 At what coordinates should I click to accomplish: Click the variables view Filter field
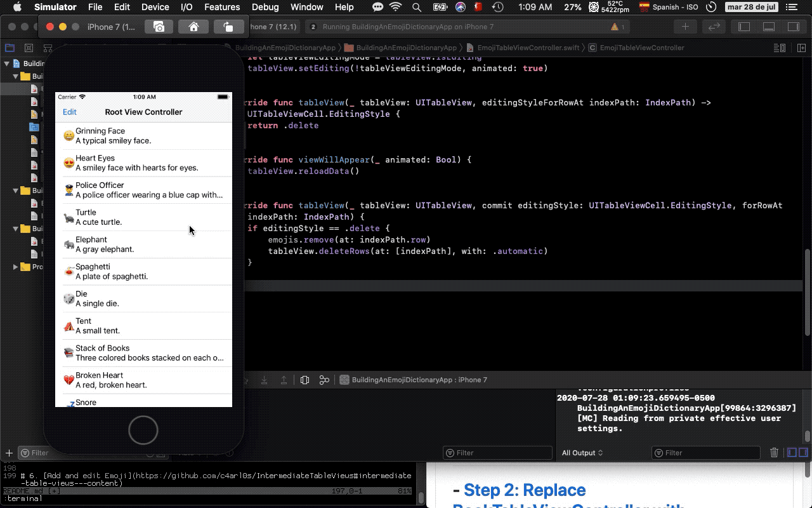click(x=497, y=453)
